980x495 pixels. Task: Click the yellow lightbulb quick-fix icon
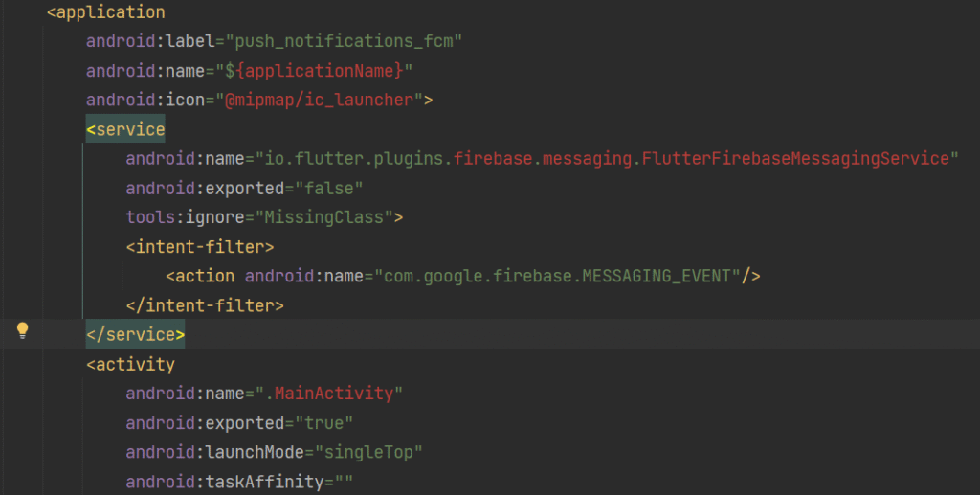(x=22, y=331)
